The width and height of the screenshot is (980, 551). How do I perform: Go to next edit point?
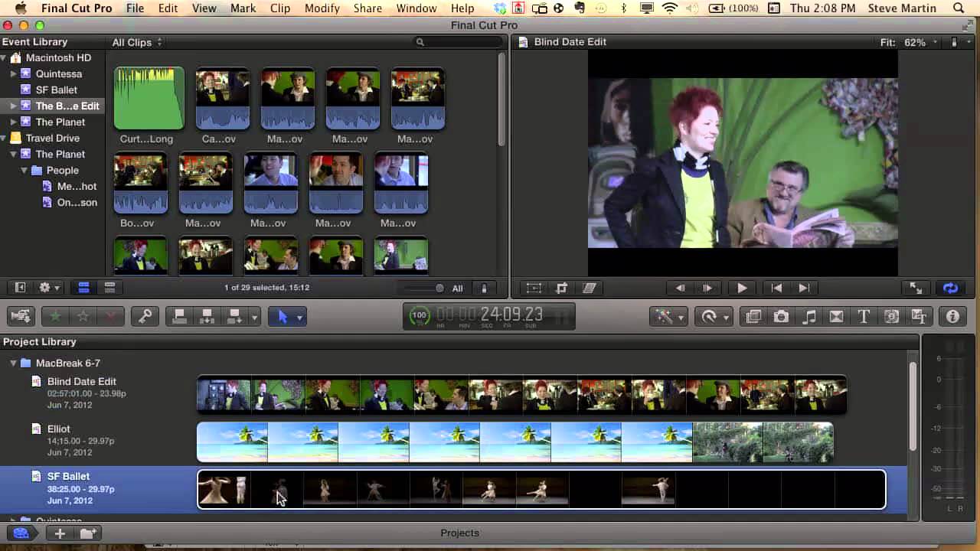click(804, 288)
